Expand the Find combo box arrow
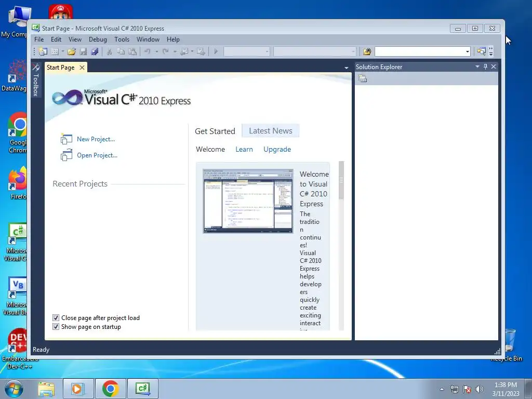This screenshot has height=399, width=532. click(x=468, y=51)
